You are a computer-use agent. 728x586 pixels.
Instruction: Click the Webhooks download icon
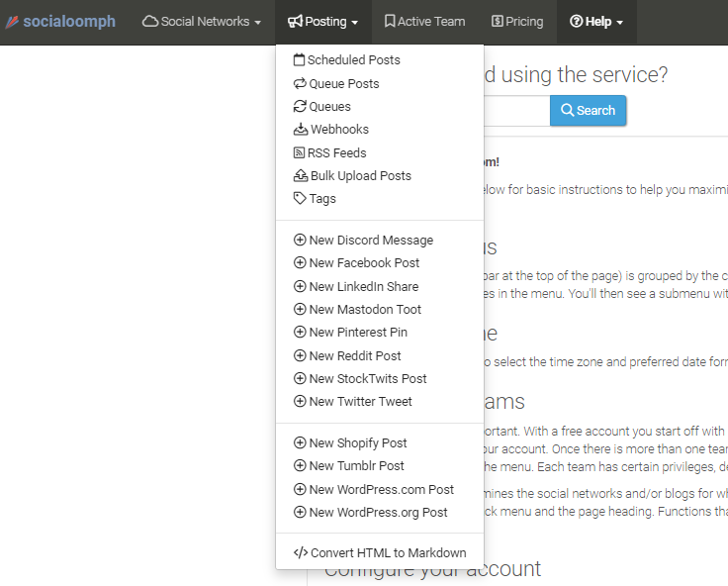pyautogui.click(x=301, y=130)
